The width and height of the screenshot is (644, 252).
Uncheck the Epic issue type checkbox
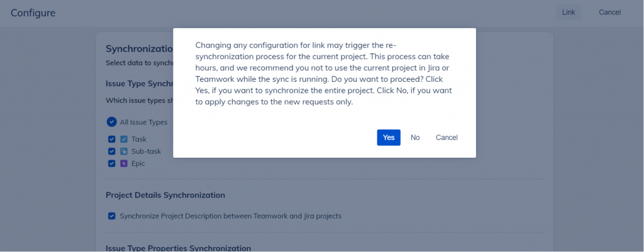click(112, 163)
